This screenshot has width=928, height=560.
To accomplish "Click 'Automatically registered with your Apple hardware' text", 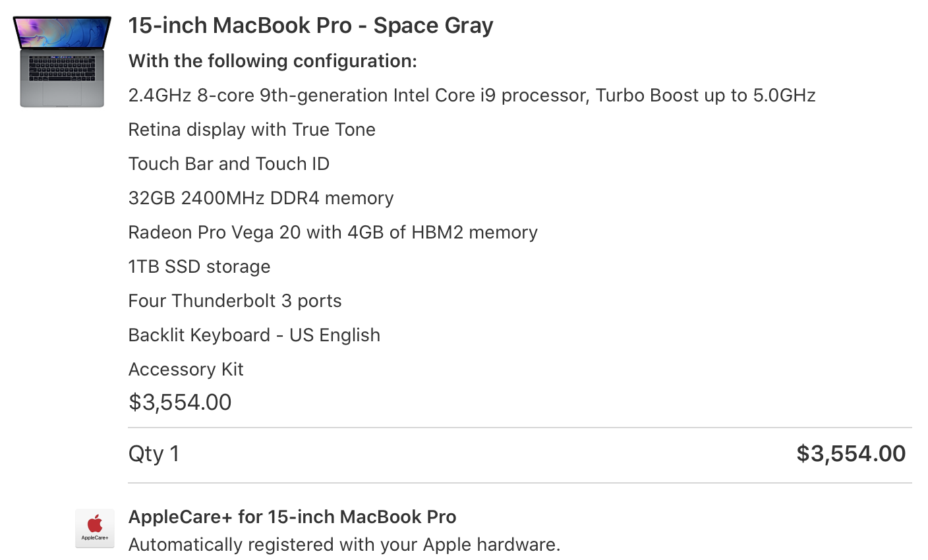I will pyautogui.click(x=344, y=545).
